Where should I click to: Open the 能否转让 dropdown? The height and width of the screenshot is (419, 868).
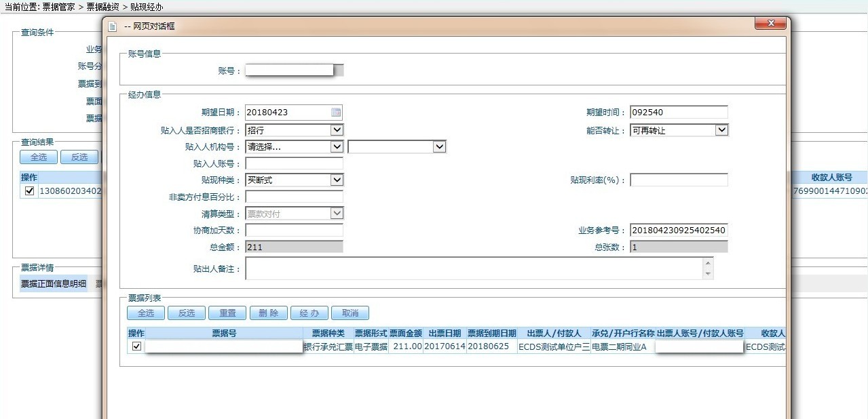(x=721, y=129)
